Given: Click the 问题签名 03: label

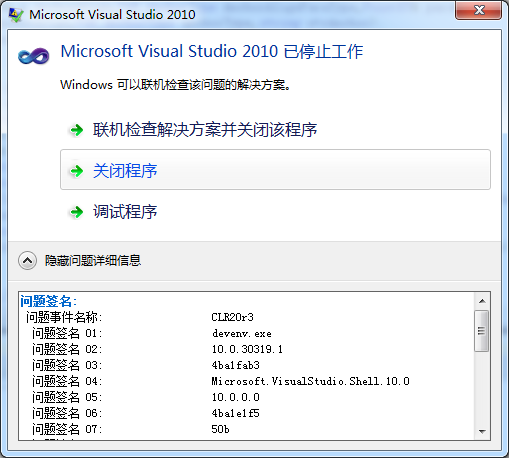Looking at the screenshot, I should click(x=67, y=365).
